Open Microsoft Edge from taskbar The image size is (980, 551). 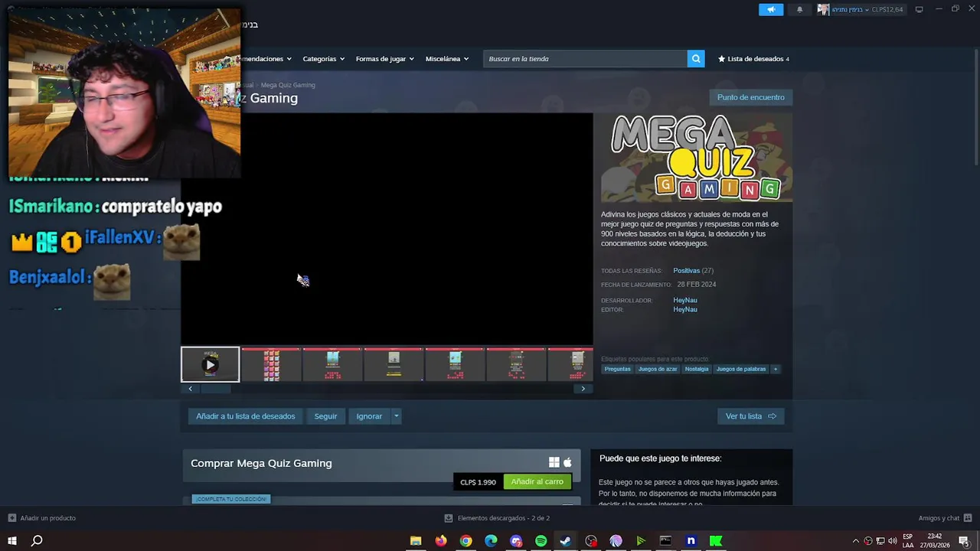491,541
